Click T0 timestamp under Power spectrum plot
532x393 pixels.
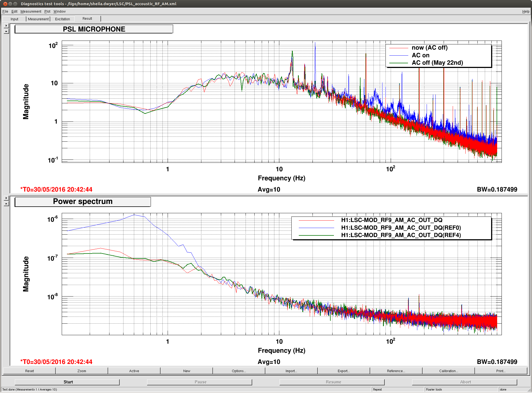click(56, 362)
